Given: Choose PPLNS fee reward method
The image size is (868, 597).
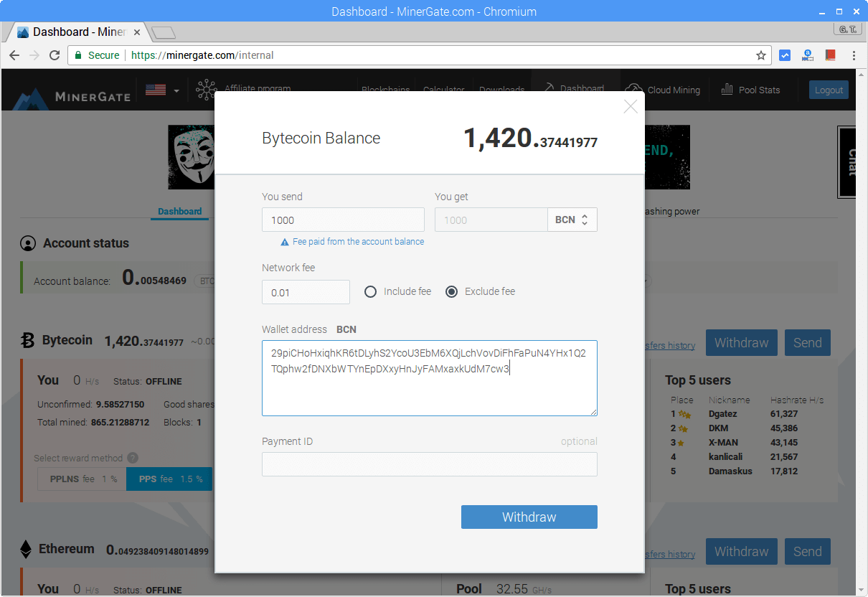Looking at the screenshot, I should coord(81,479).
